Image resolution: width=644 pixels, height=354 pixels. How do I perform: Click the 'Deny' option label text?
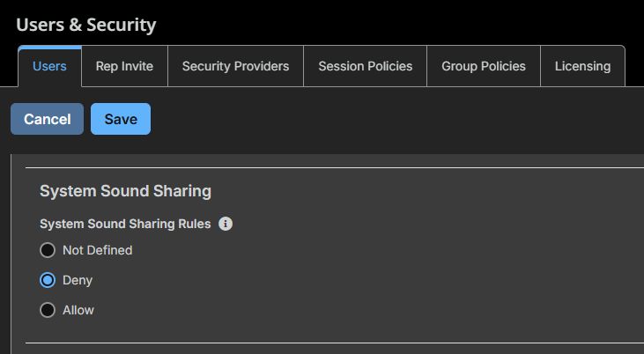pos(78,281)
